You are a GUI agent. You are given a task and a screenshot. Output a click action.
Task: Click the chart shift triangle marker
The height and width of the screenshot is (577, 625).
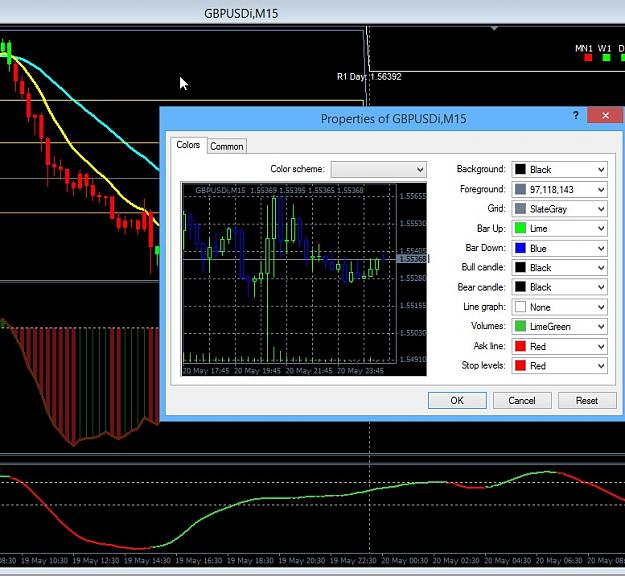[x=494, y=29]
